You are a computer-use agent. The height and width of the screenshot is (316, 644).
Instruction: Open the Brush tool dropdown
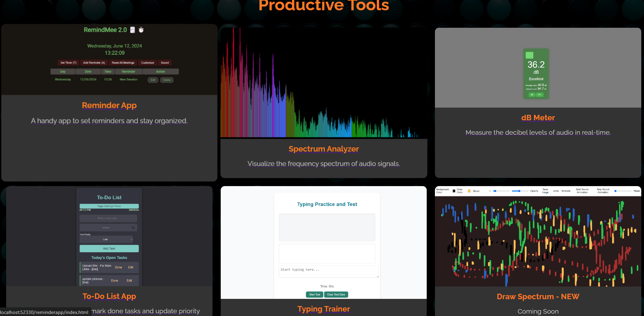[x=482, y=191]
